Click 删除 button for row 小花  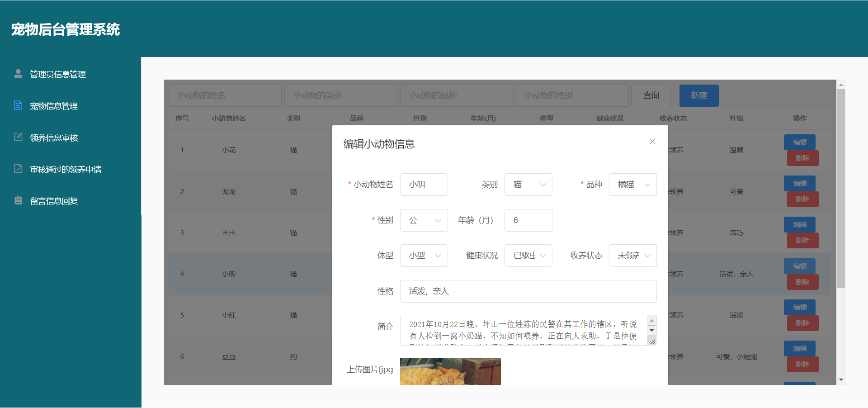point(802,158)
